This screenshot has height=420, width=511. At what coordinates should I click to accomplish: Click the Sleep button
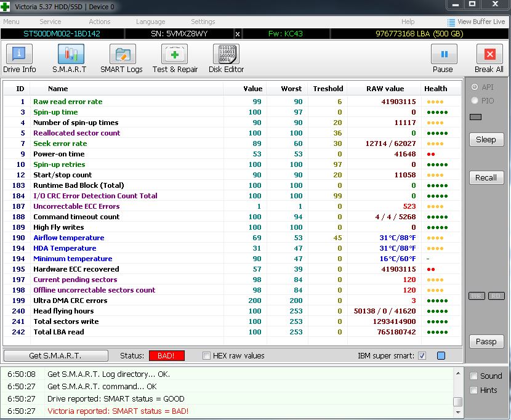(x=486, y=140)
